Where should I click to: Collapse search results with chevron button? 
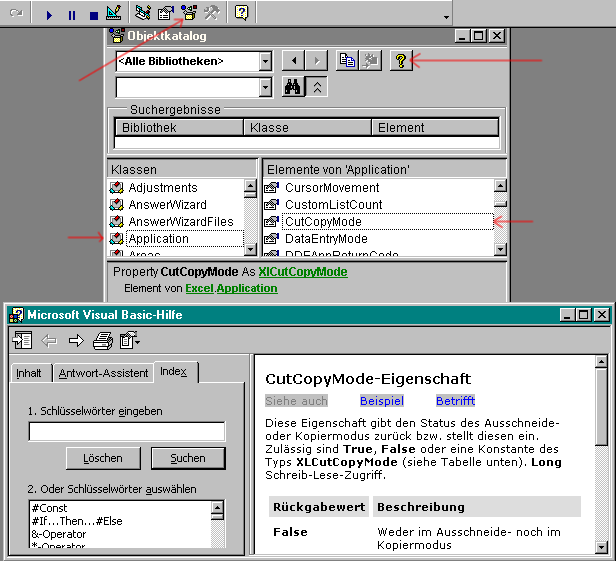pos(317,87)
